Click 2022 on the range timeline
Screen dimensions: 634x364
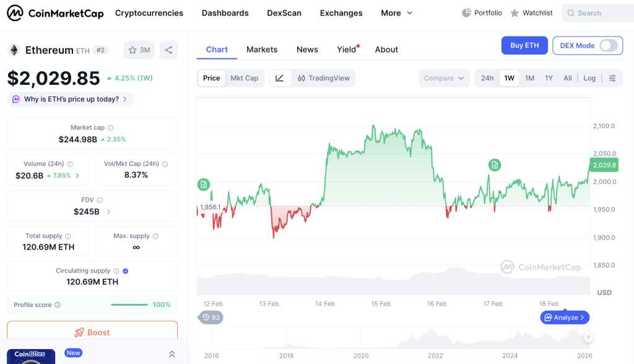tap(435, 356)
